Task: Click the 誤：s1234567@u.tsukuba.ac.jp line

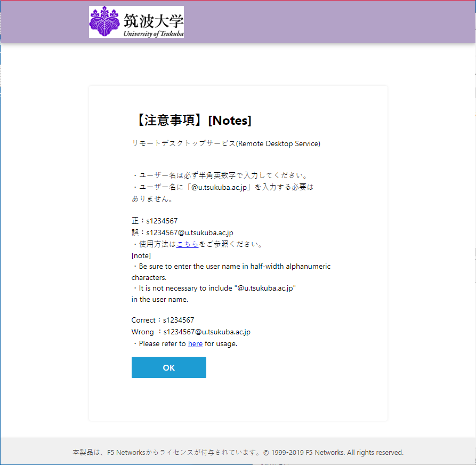Action: [182, 232]
